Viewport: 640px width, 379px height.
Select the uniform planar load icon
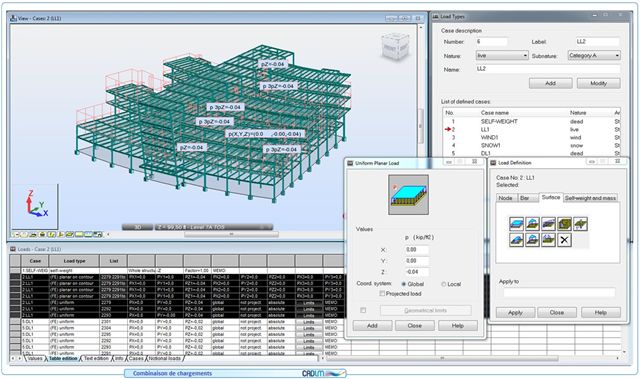click(516, 224)
